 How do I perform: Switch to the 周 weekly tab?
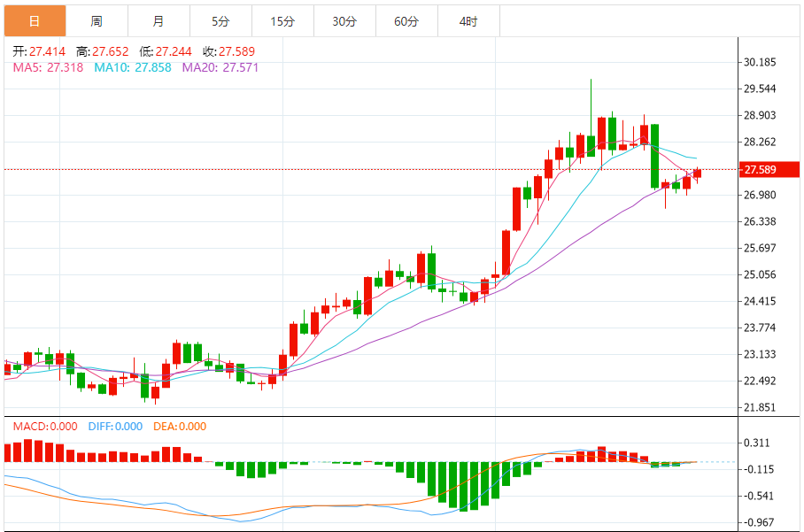[97, 21]
